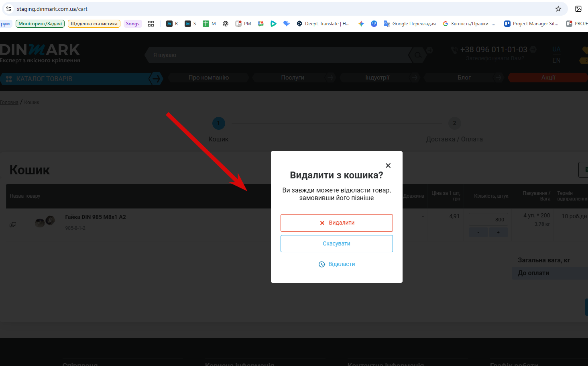Open the Звітність/Правки bookmark
This screenshot has width=588, height=366.
[x=469, y=24]
